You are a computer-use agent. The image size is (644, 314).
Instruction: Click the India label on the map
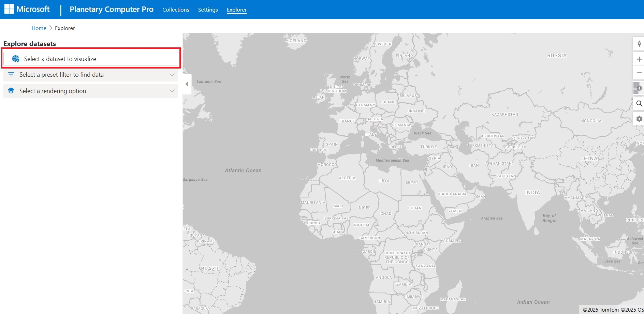(532, 193)
